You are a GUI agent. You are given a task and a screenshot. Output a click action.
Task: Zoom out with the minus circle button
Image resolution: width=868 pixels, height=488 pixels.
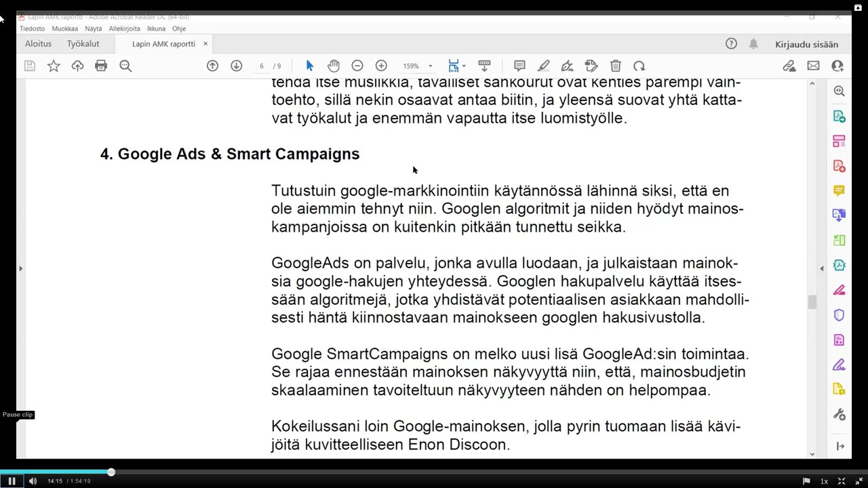click(357, 66)
